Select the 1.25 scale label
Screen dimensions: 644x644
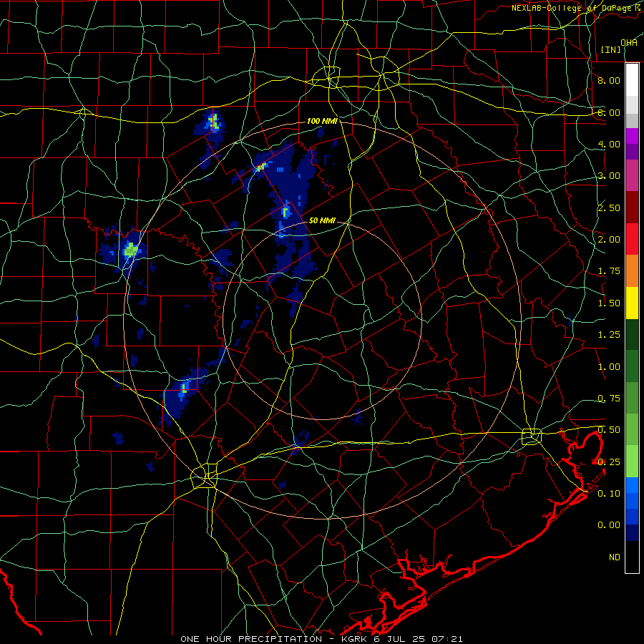(609, 335)
